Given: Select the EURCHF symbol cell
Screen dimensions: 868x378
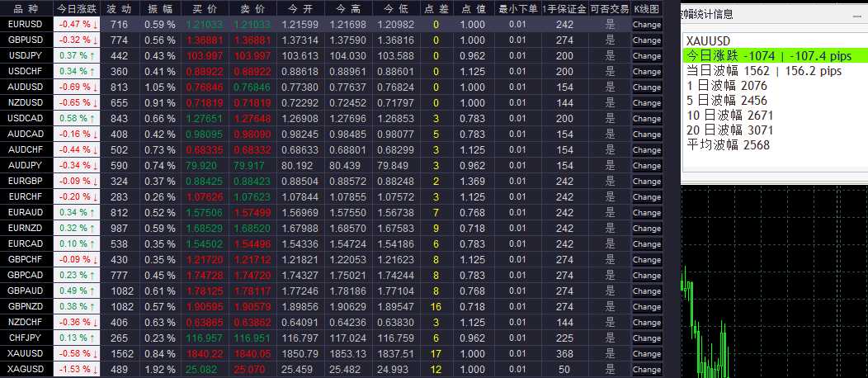Looking at the screenshot, I should click(26, 196).
